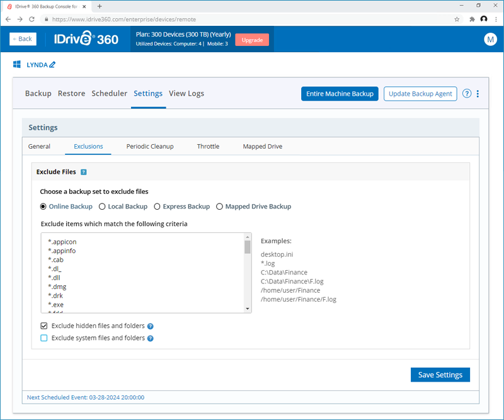
Task: Bookmark this page with the star icon
Action: pos(457,20)
